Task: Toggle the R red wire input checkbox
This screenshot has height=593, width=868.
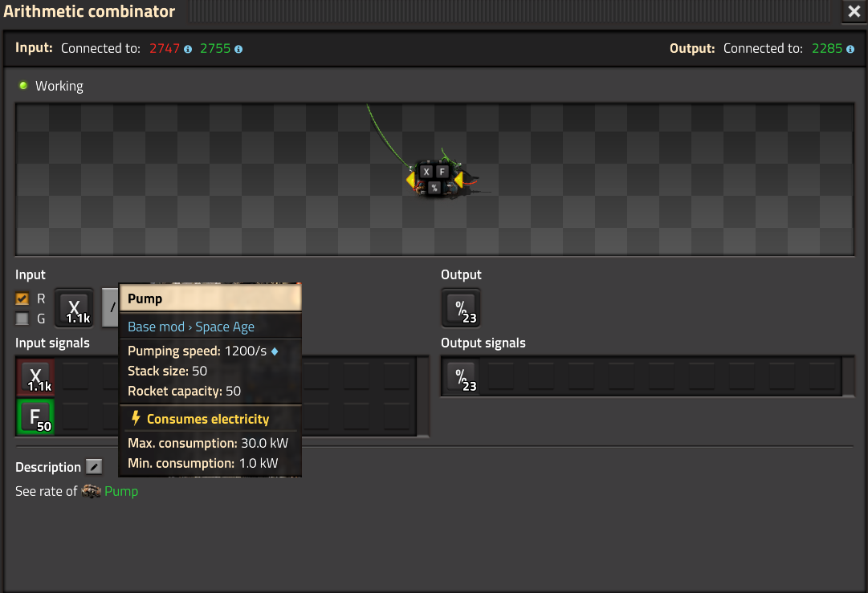Action: pyautogui.click(x=22, y=299)
